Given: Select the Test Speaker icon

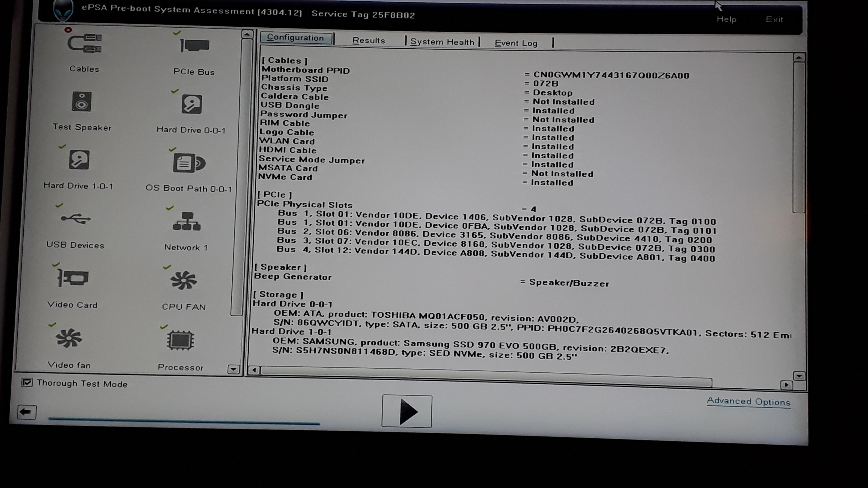Looking at the screenshot, I should click(82, 101).
